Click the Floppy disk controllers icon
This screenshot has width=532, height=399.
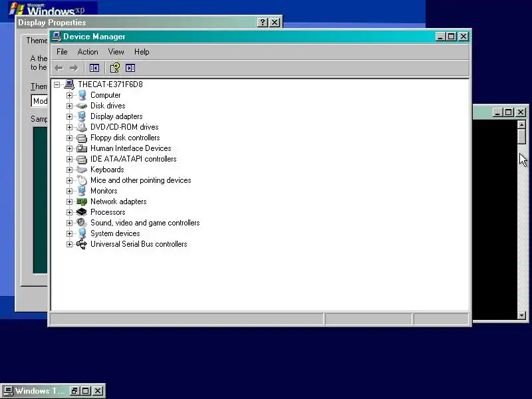(x=82, y=138)
